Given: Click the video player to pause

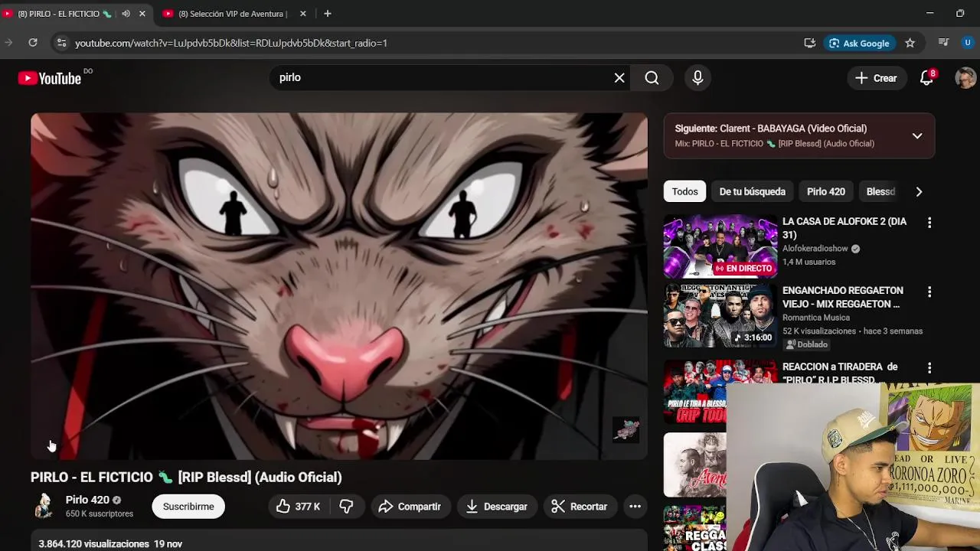Looking at the screenshot, I should pos(339,286).
